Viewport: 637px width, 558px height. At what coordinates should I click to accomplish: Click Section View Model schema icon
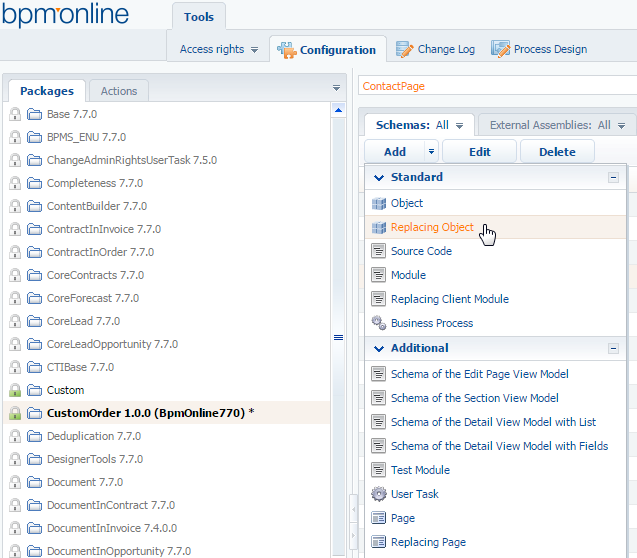[x=379, y=398]
